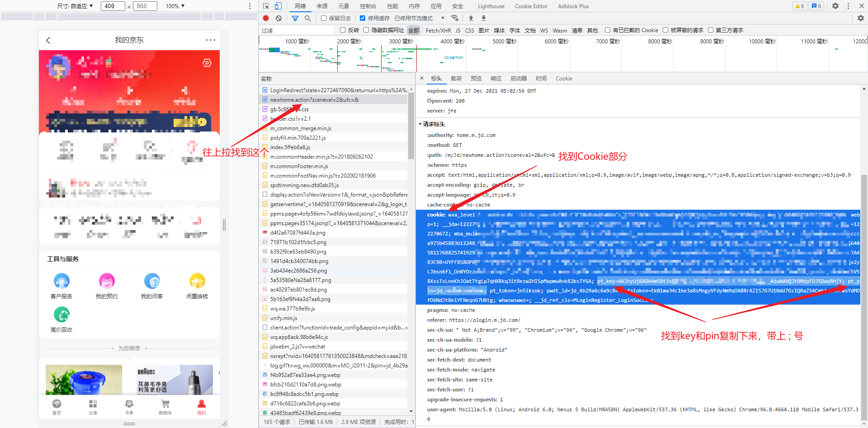The height and width of the screenshot is (428, 868).
Task: Stop recording network log with red button
Action: tap(266, 18)
